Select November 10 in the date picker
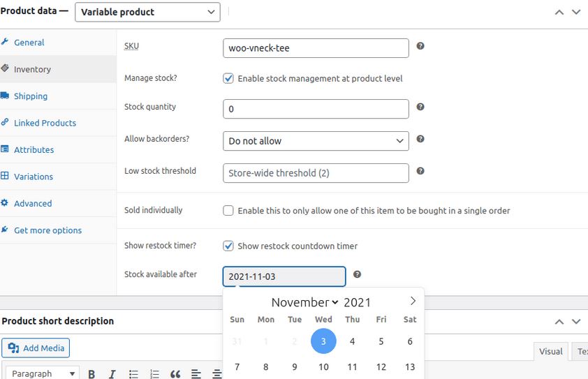588x379 pixels. (323, 366)
